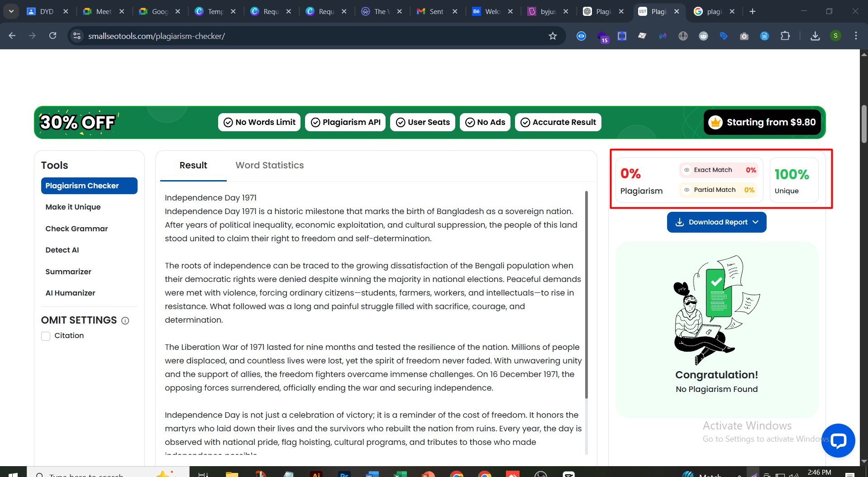Bookmark the page using the star icon
868x477 pixels.
tap(553, 36)
